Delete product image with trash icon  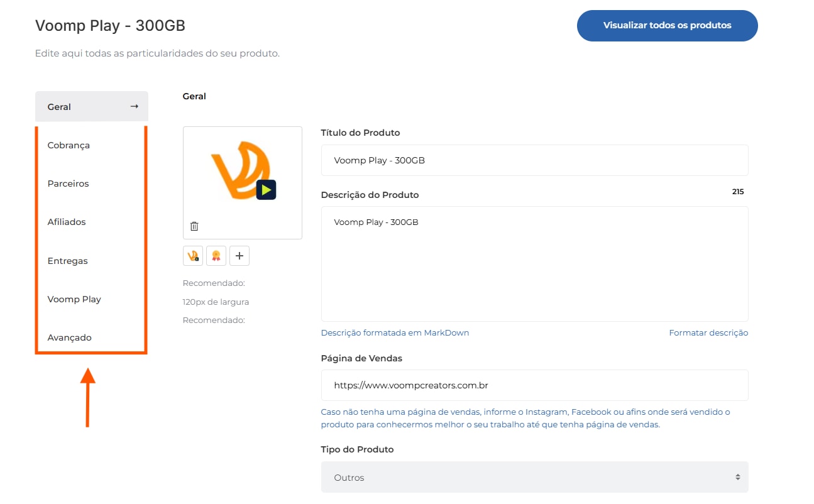[x=194, y=226]
